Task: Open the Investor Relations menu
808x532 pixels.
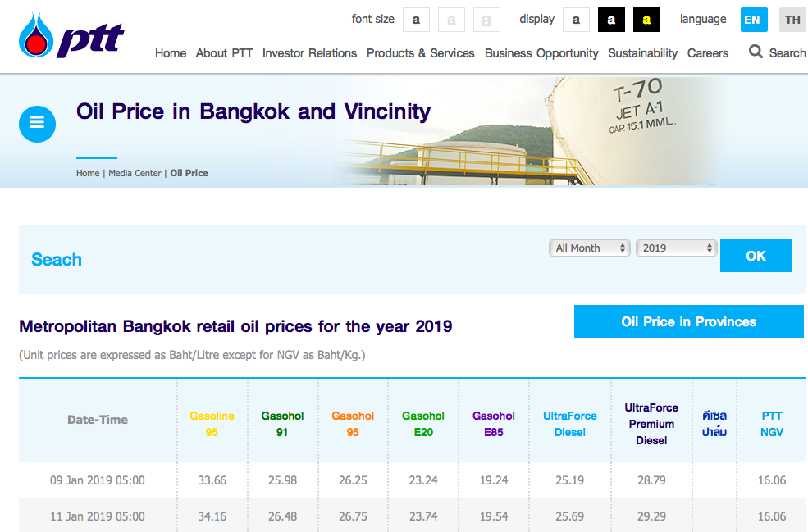Action: pyautogui.click(x=309, y=53)
